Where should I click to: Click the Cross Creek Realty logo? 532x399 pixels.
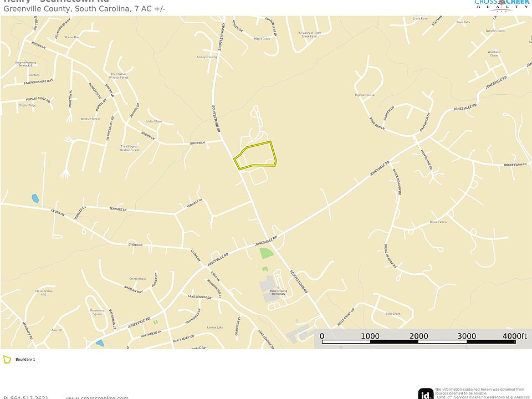(502, 6)
